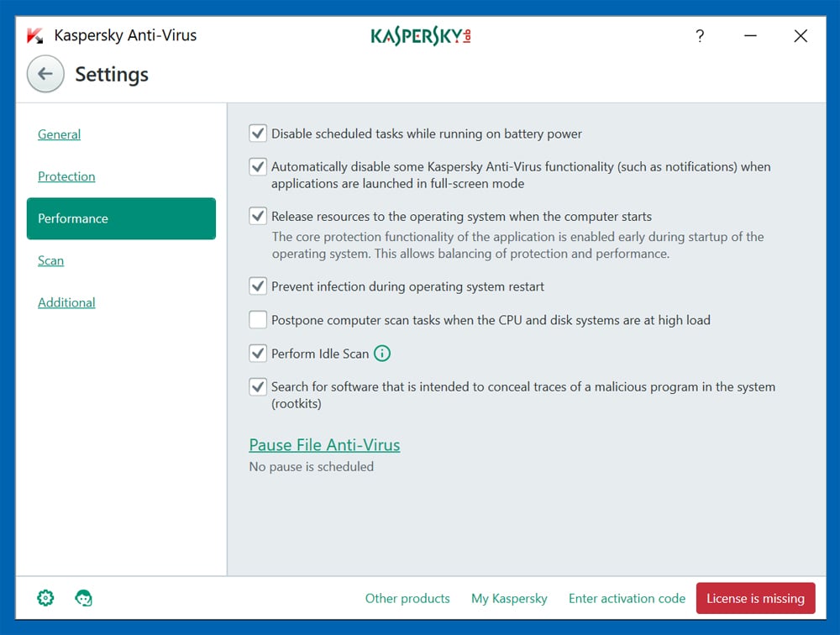
Task: Click the Kaspersky red K app icon
Action: (34, 36)
